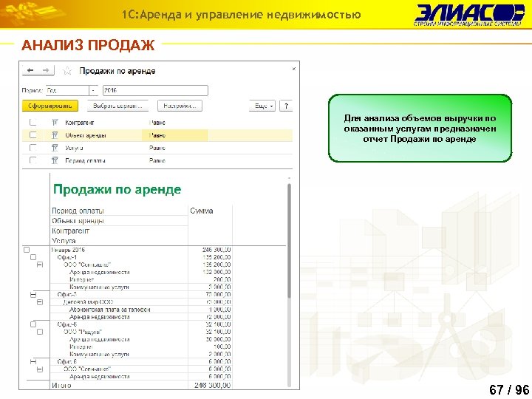Click the Интернет row with 100,00
The height and width of the screenshot is (399, 532).
81,347
